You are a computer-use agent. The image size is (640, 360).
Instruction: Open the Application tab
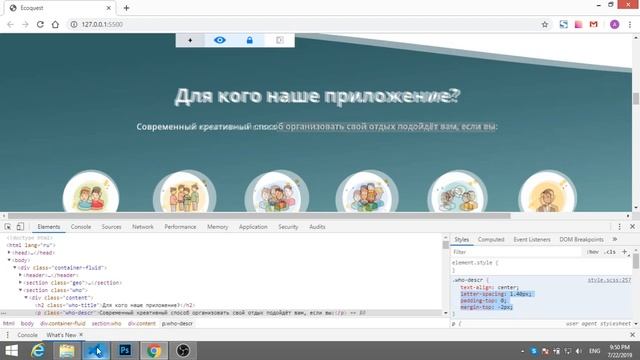[x=253, y=227]
